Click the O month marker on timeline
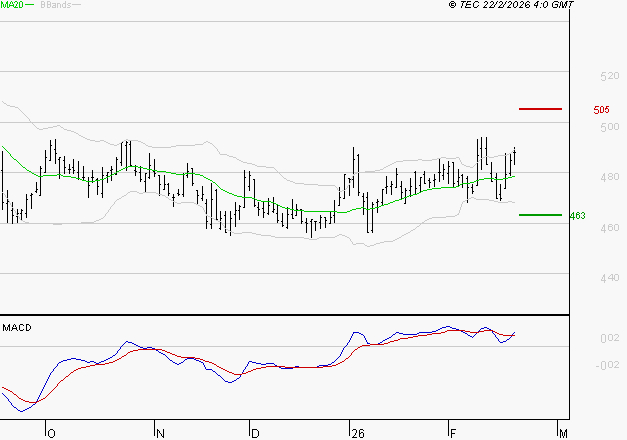 pyautogui.click(x=51, y=433)
